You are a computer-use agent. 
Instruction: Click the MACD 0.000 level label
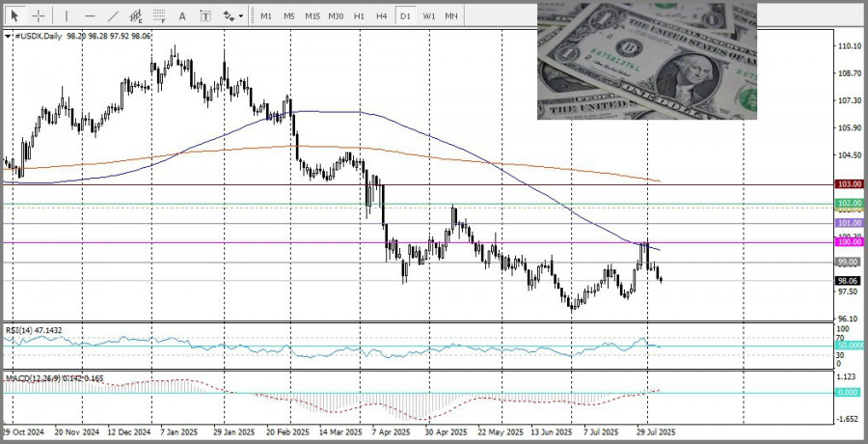pyautogui.click(x=850, y=393)
